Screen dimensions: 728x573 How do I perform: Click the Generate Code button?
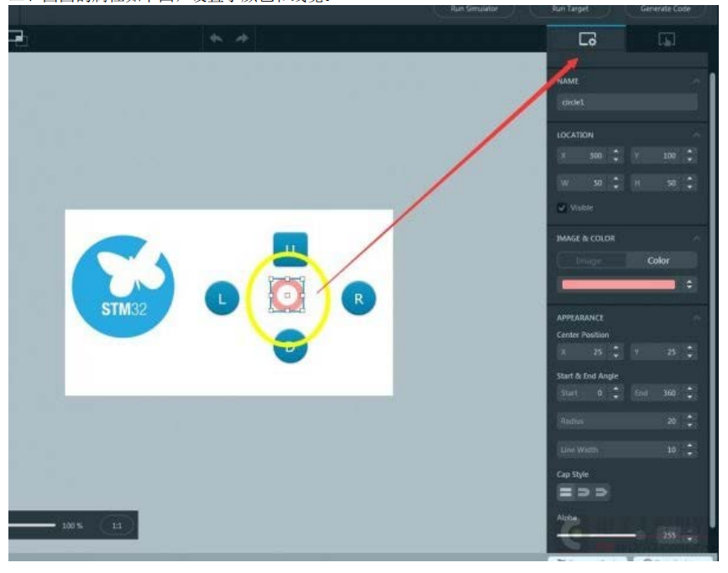coord(665,9)
